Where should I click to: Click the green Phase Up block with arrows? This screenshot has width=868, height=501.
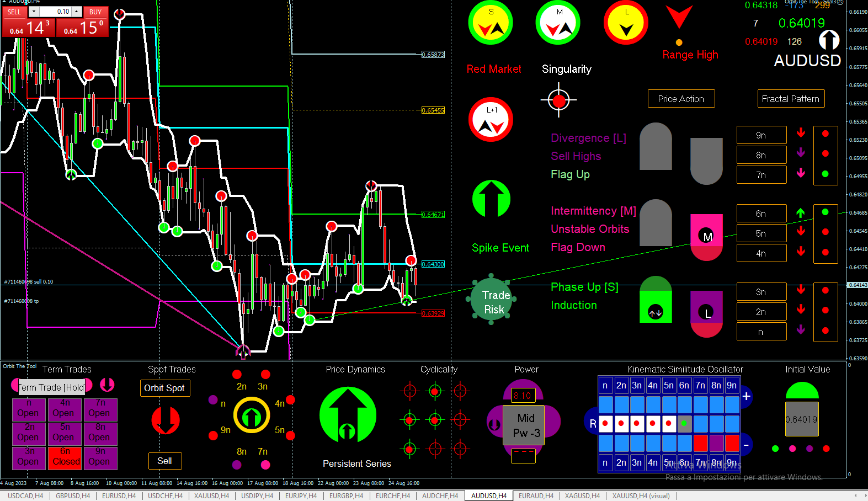pyautogui.click(x=656, y=300)
